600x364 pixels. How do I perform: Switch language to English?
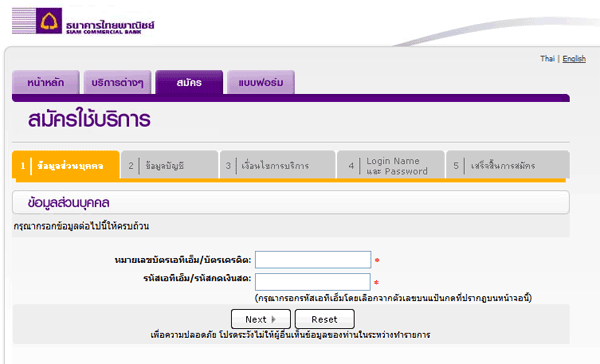tap(574, 59)
